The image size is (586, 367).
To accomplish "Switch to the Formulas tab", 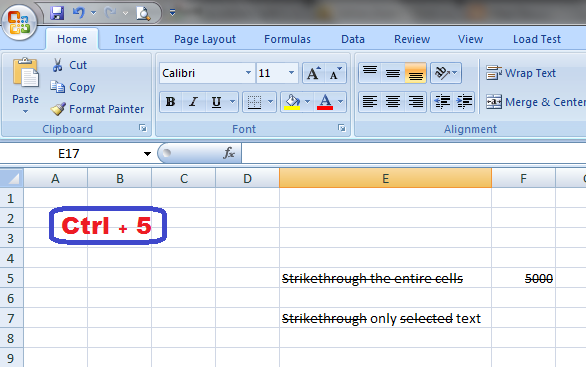I will pyautogui.click(x=287, y=39).
